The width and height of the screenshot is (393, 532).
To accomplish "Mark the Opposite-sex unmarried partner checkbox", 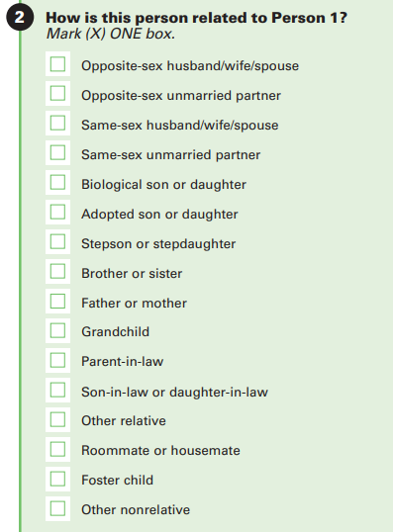I will (57, 93).
